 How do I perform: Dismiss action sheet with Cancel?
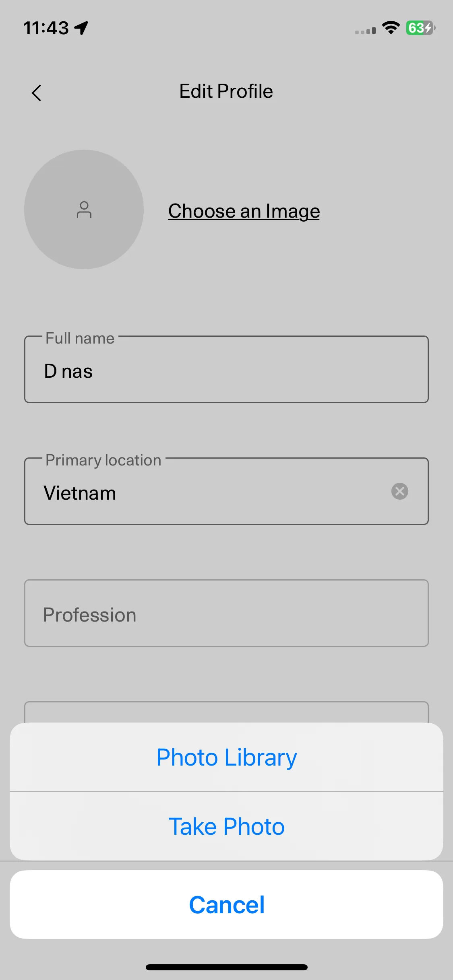pyautogui.click(x=226, y=905)
